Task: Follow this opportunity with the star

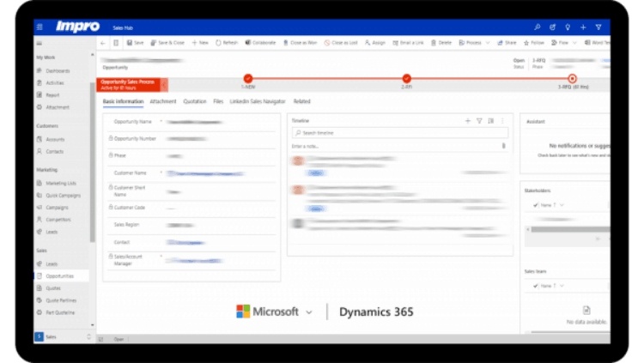Action: point(534,43)
